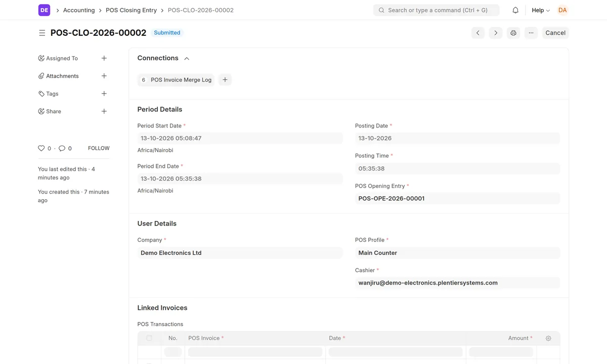Open the DA user avatar menu
The image size is (607, 364).
pyautogui.click(x=562, y=10)
